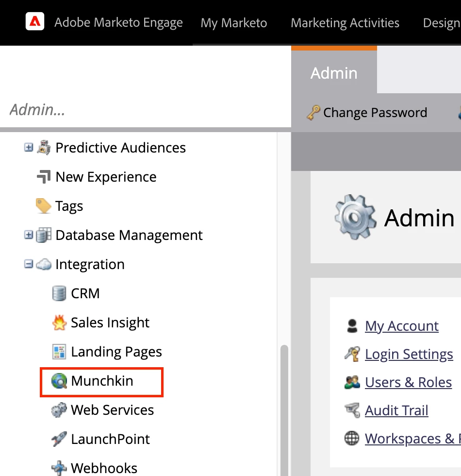Expand the Database Management node
This screenshot has height=476, width=461.
pyautogui.click(x=29, y=235)
